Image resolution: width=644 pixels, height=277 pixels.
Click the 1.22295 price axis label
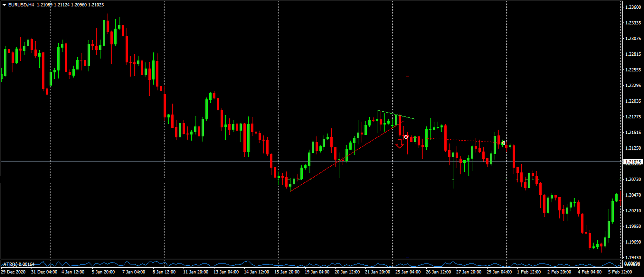tap(633, 85)
